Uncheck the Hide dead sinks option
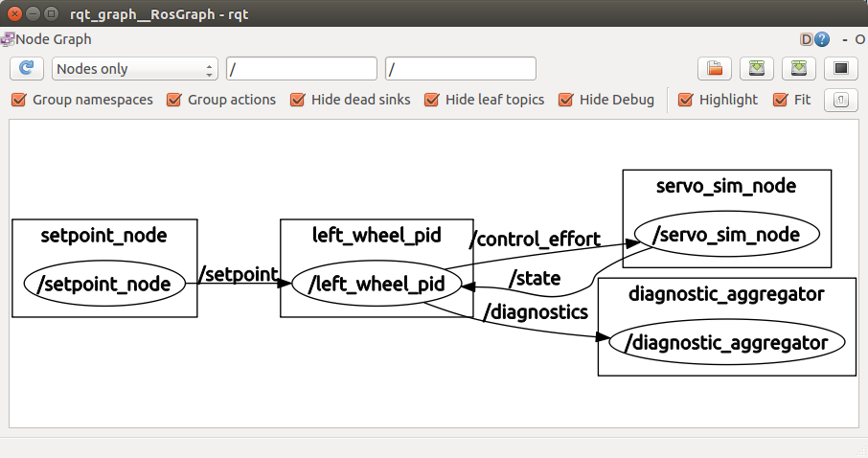The height and width of the screenshot is (458, 868). (298, 100)
